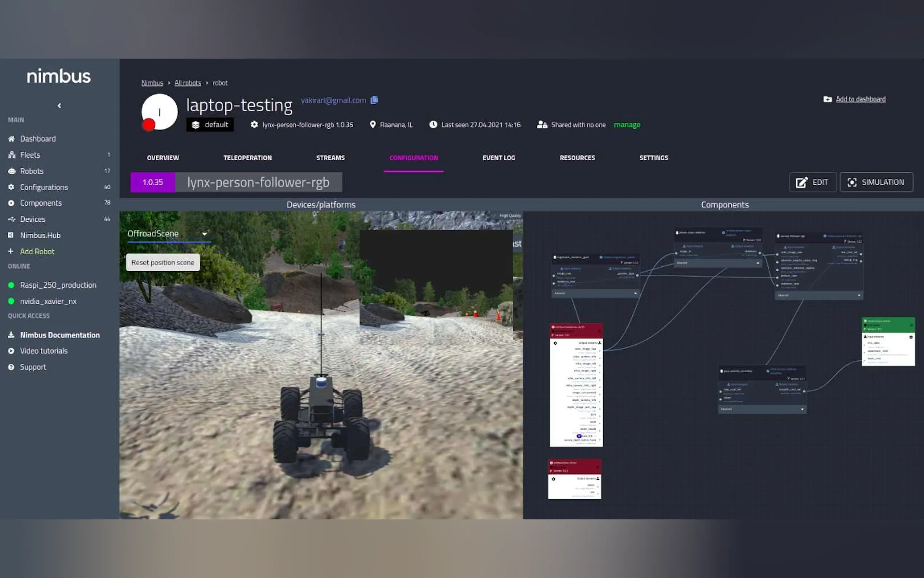Open settings gear on the green driver node
Viewport: 924px width, 578px height.
click(x=911, y=337)
